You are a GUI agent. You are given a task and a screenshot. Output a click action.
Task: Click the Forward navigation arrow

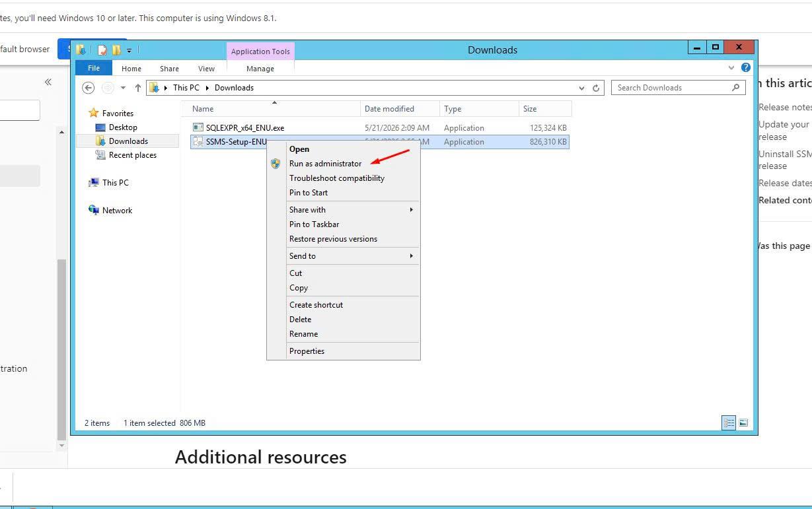click(x=107, y=88)
